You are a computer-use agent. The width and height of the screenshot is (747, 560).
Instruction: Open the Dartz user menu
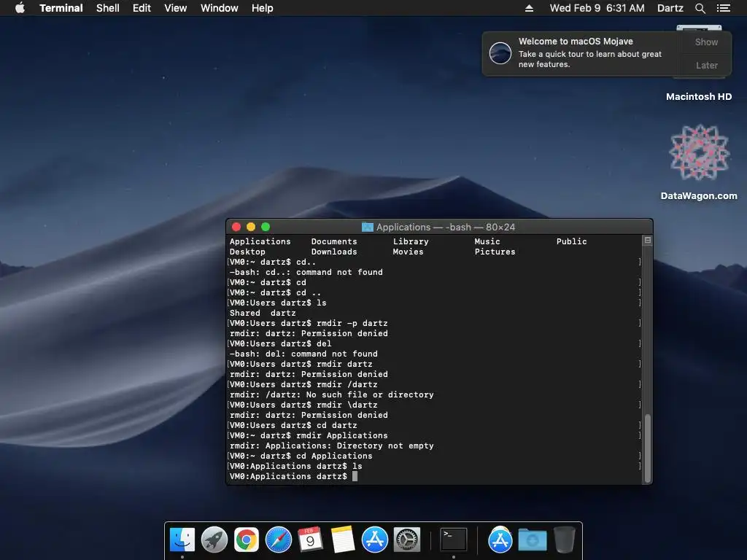tap(670, 8)
